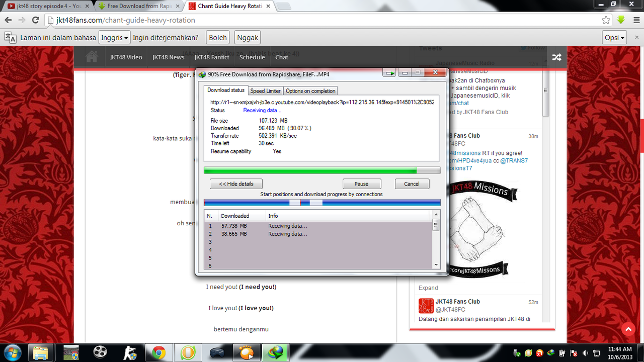Open the Download status tab
The width and height of the screenshot is (644, 362).
click(x=226, y=90)
